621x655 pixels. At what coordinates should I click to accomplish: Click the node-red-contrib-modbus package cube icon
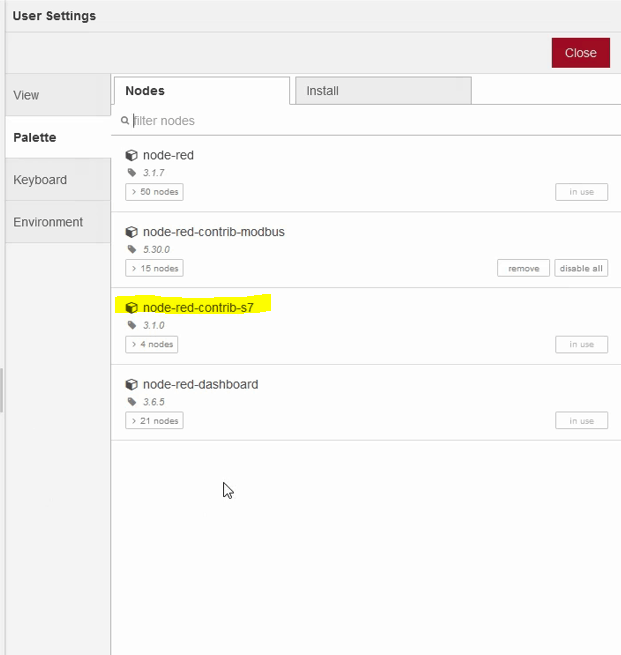131,232
